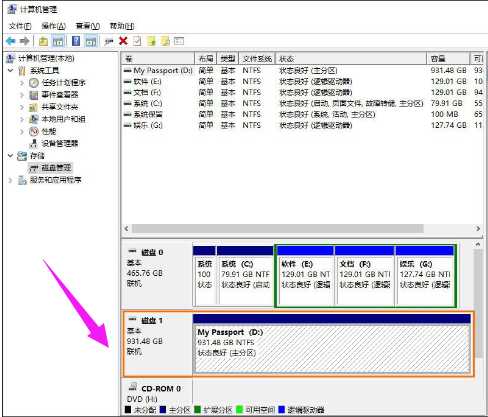488x417 pixels.
Task: Click the right arrow of horizontal scrollbar
Action: (x=478, y=229)
